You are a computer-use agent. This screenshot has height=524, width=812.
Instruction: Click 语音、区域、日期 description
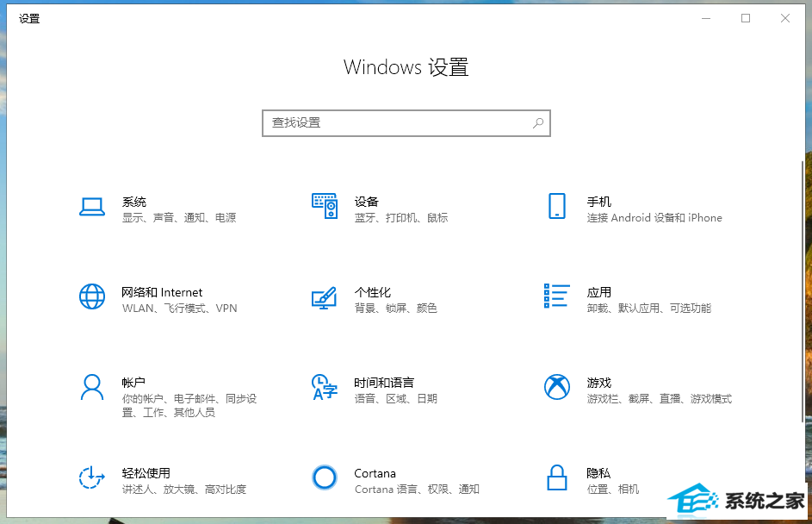coord(395,398)
